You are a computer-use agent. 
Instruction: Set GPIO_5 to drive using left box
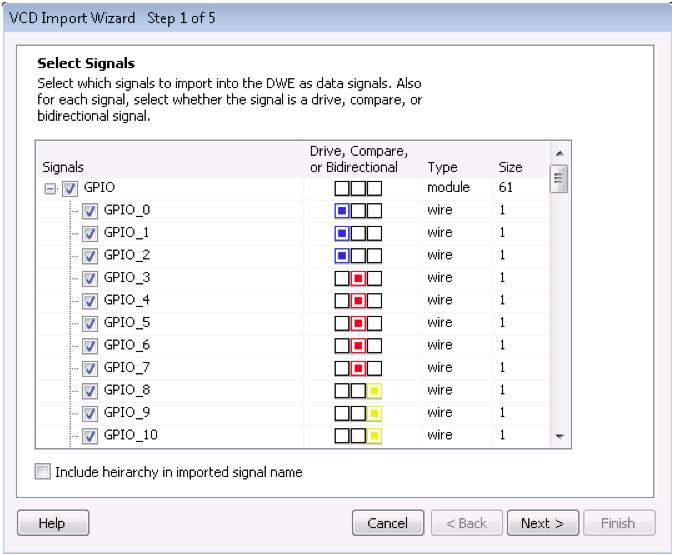click(342, 323)
